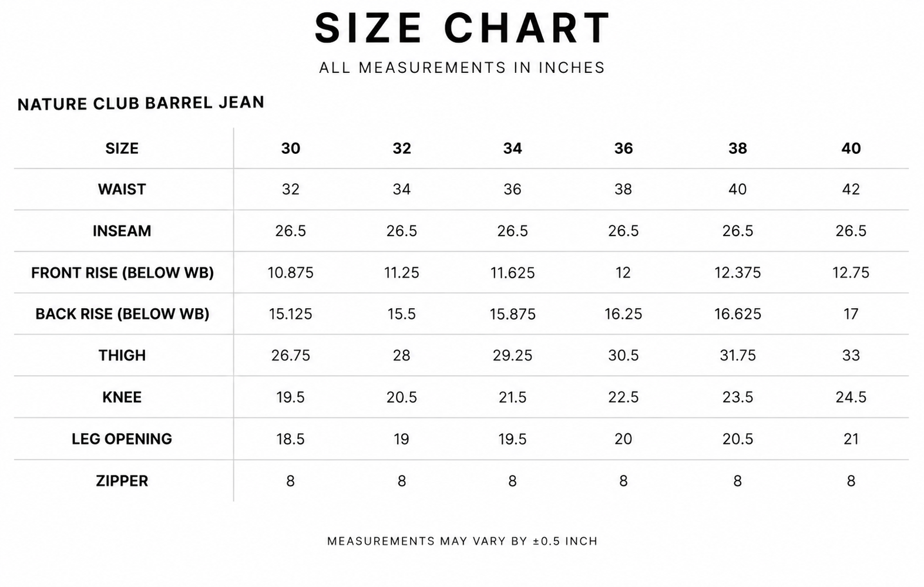Select the THIGH row label
Screen dimensions: 924x587
pyautogui.click(x=122, y=355)
